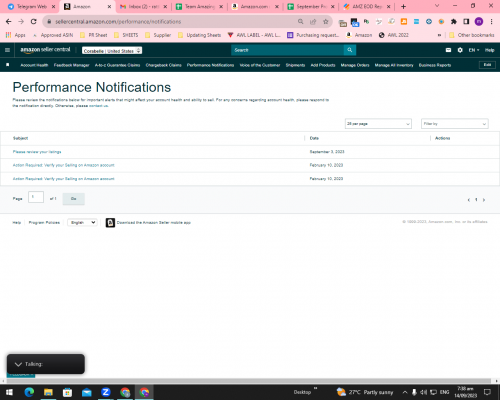Switch to the Team Amazing tab
The width and height of the screenshot is (500, 400).
pyautogui.click(x=199, y=6)
